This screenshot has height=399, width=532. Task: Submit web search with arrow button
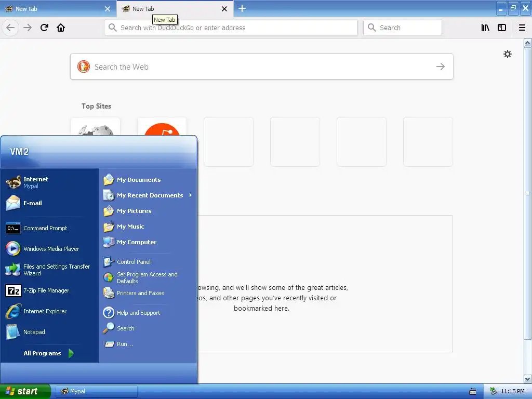click(x=441, y=66)
